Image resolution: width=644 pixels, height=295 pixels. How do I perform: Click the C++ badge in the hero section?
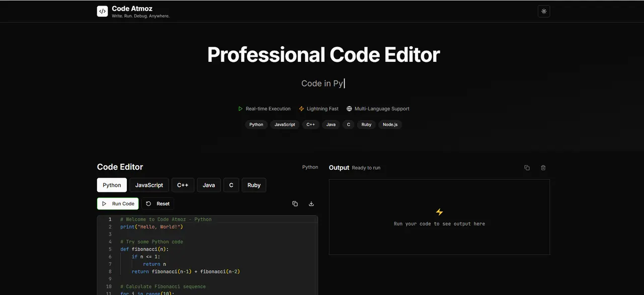(x=311, y=124)
